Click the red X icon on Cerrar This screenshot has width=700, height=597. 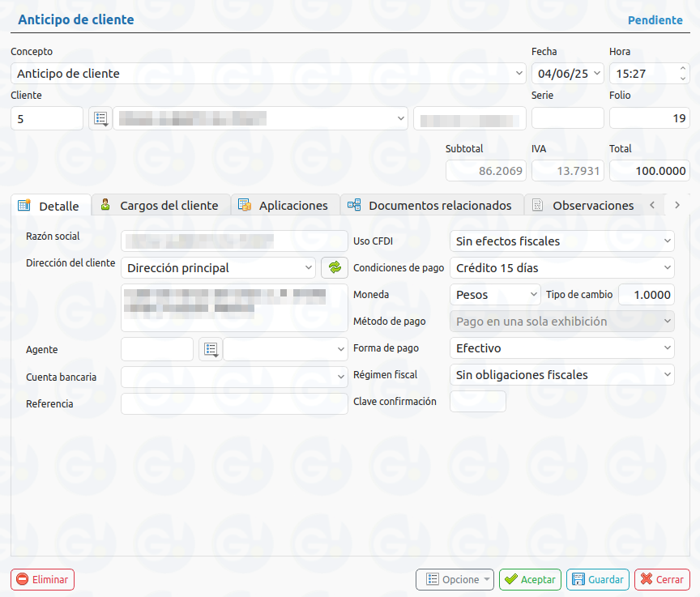point(646,578)
